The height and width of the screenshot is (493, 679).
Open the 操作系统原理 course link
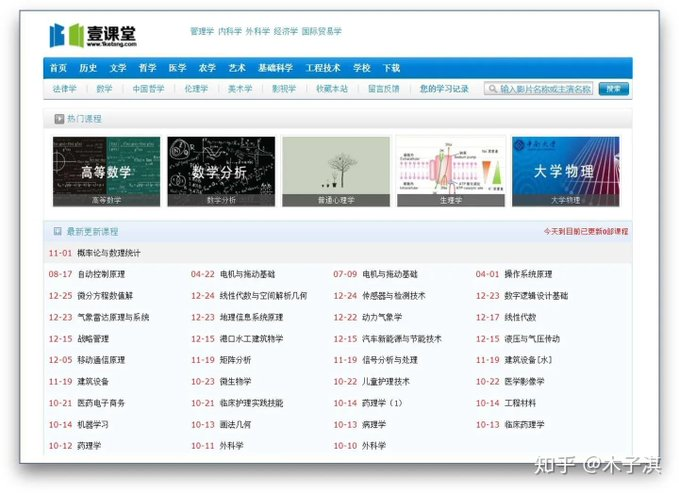tap(528, 274)
